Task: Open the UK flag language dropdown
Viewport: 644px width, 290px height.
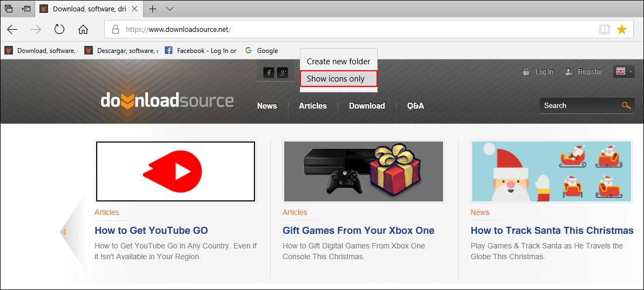Action: point(624,71)
